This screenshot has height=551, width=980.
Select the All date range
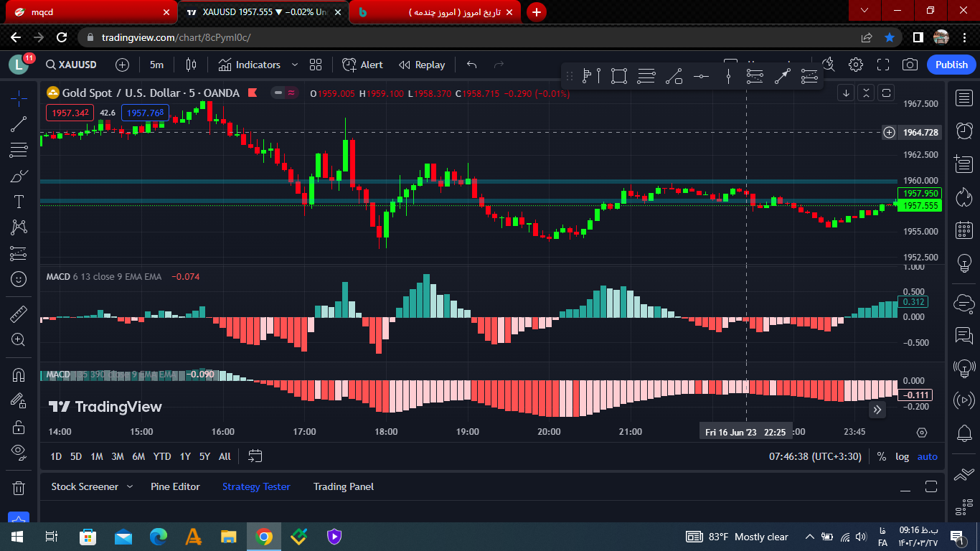point(225,456)
